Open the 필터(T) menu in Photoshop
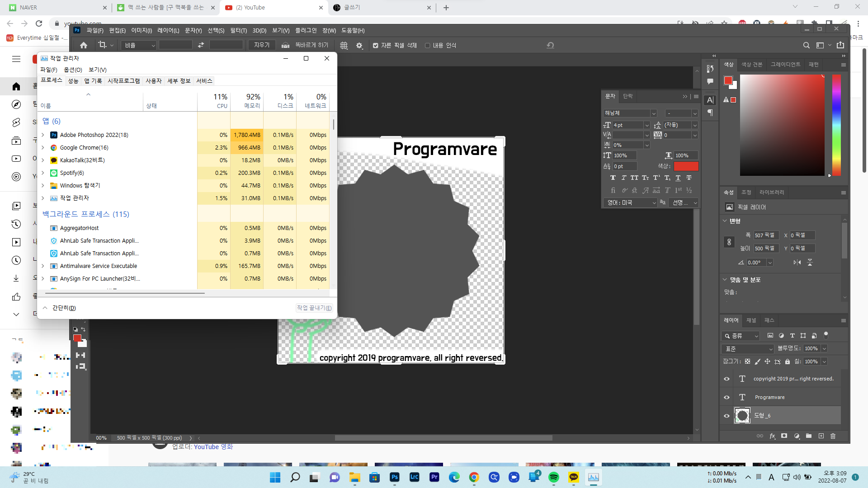Image resolution: width=868 pixels, height=488 pixels. 238,30
